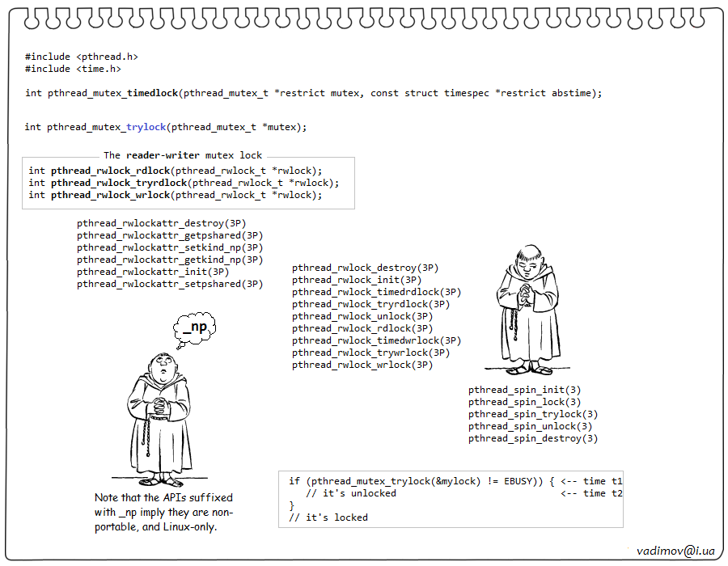Click the pthread_mutex_trylock declaration line

[x=166, y=127]
